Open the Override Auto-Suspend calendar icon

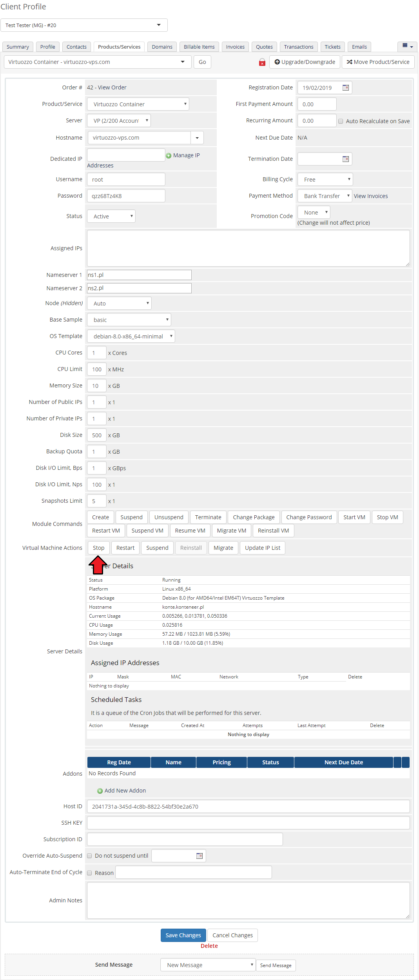[x=200, y=856]
